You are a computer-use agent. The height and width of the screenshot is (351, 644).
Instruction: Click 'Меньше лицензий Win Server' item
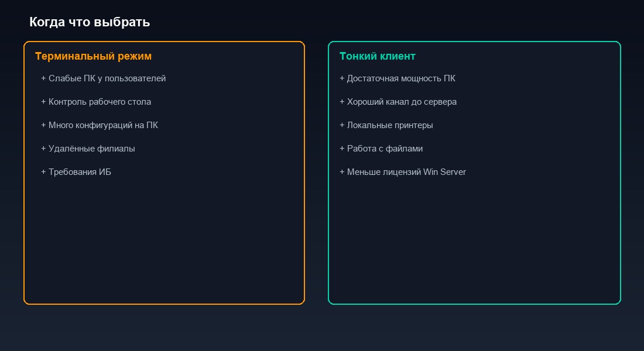(406, 172)
